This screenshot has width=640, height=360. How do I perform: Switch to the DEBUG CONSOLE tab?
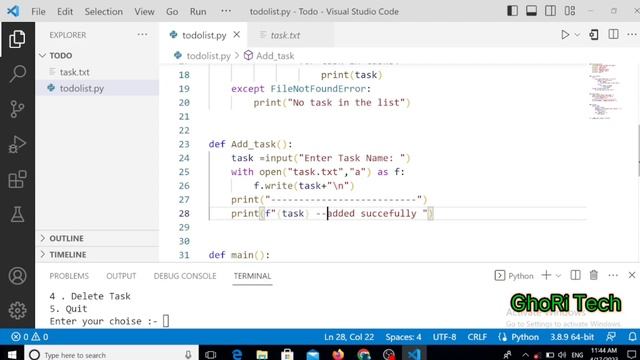(185, 276)
